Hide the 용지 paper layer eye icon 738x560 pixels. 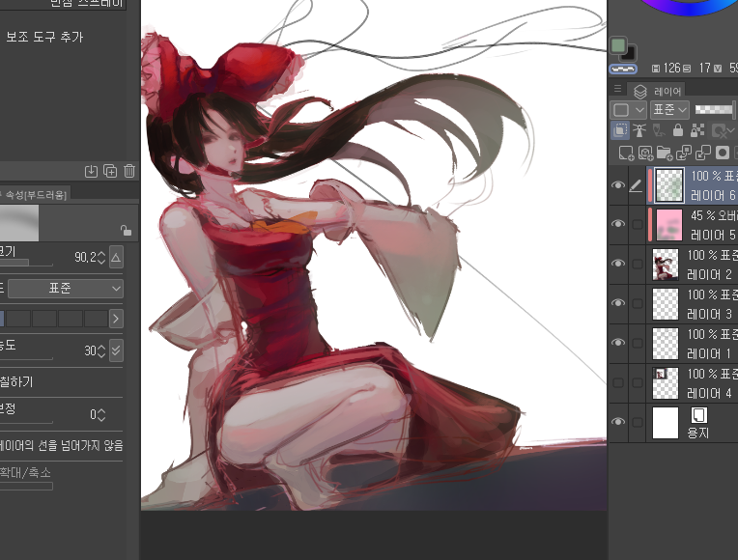[x=618, y=422]
